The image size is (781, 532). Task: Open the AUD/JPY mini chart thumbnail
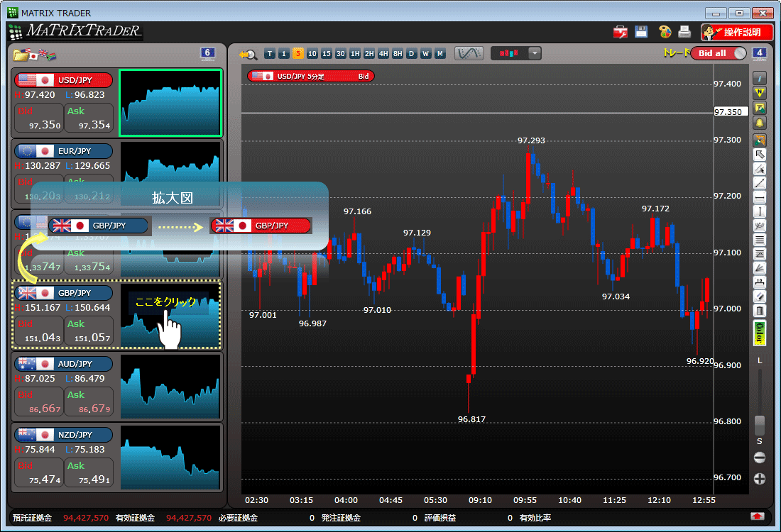[170, 387]
